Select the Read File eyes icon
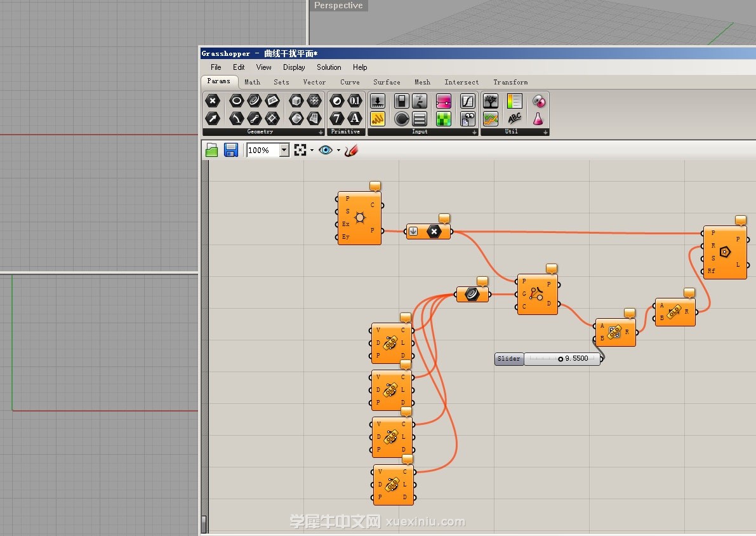The height and width of the screenshot is (536, 756). coord(467,118)
